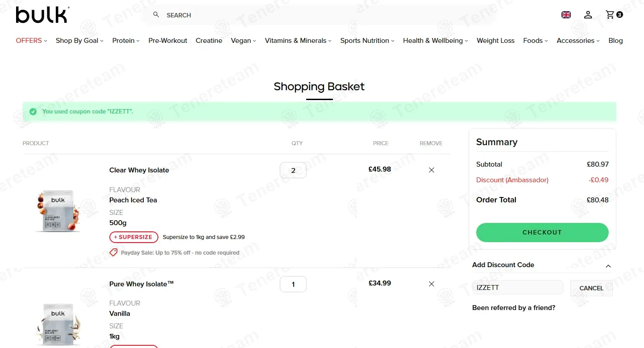
Task: Click the 'Been referred by a friend?' link
Action: pyautogui.click(x=513, y=308)
